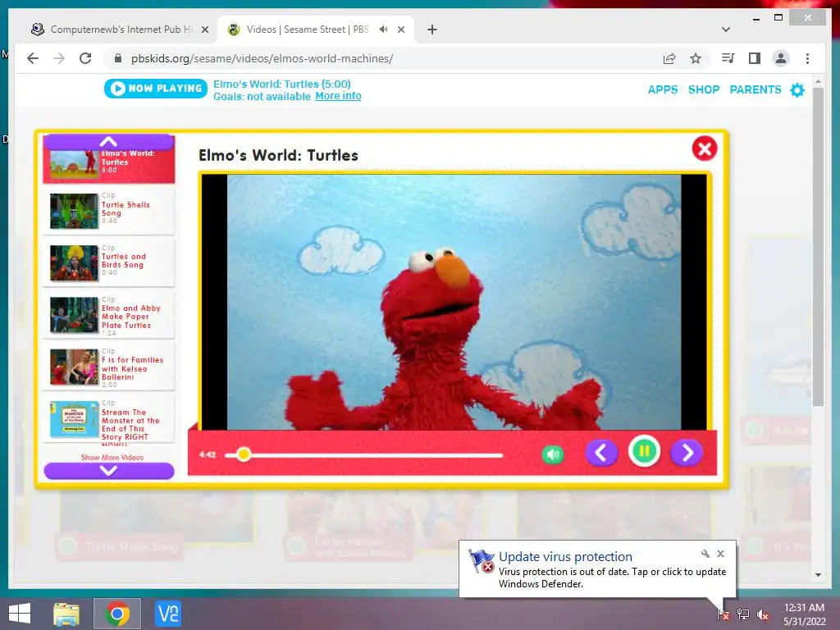Open the Chrome profile avatar icon
Viewport: 840px width, 630px height.
781,58
